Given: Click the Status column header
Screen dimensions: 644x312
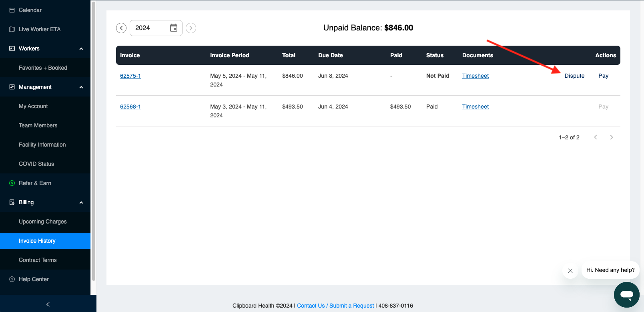Looking at the screenshot, I should (x=435, y=55).
